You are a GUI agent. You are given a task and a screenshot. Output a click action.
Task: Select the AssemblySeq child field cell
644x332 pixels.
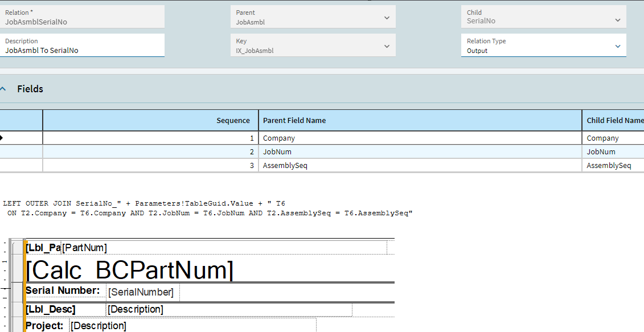pos(613,165)
